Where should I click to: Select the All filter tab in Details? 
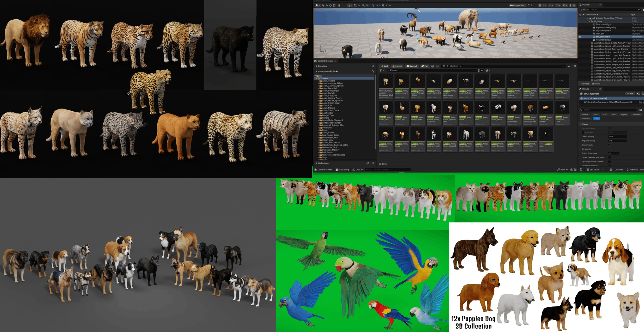[x=596, y=118]
